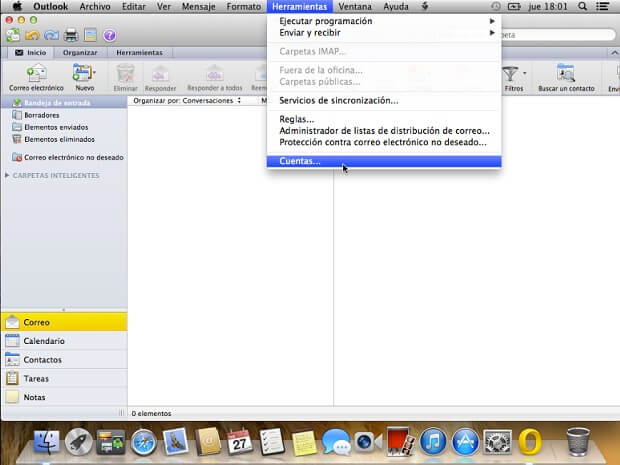
Task: Click the Undo arrow icon
Action: pos(32,36)
